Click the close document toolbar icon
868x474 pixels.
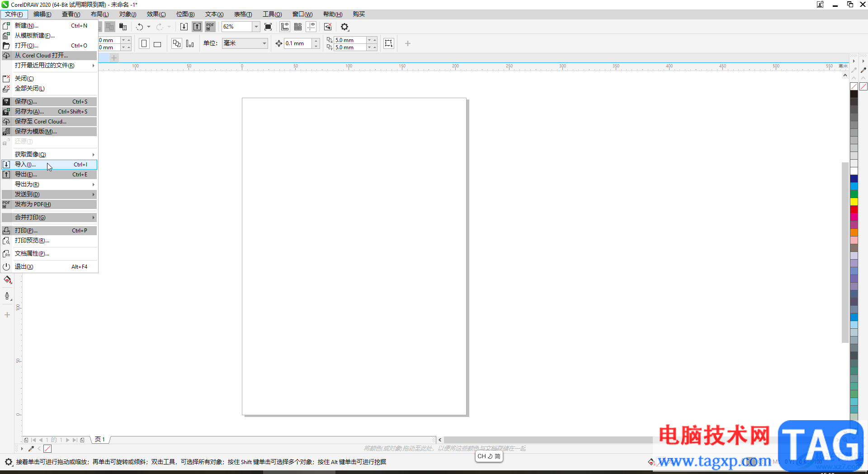[x=328, y=27]
